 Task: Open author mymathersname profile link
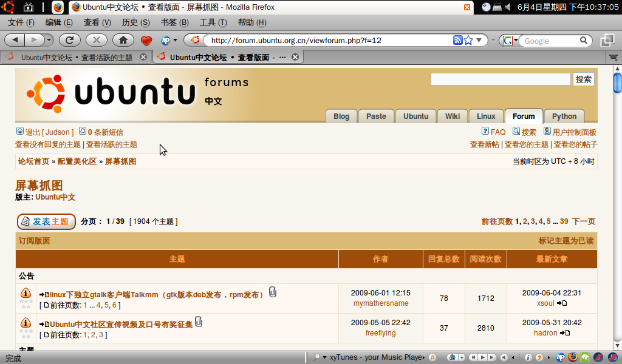coord(381,303)
